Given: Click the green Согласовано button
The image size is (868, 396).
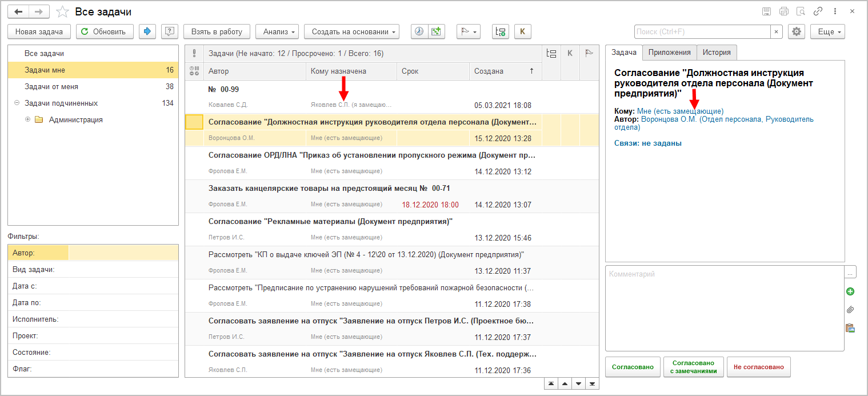Looking at the screenshot, I should [x=633, y=367].
